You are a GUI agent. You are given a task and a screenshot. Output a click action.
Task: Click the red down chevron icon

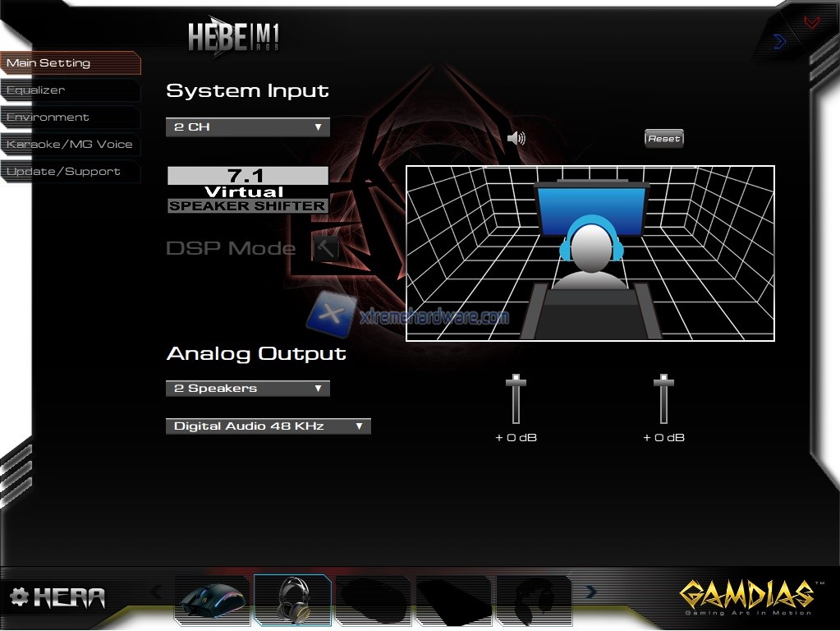coord(811,23)
